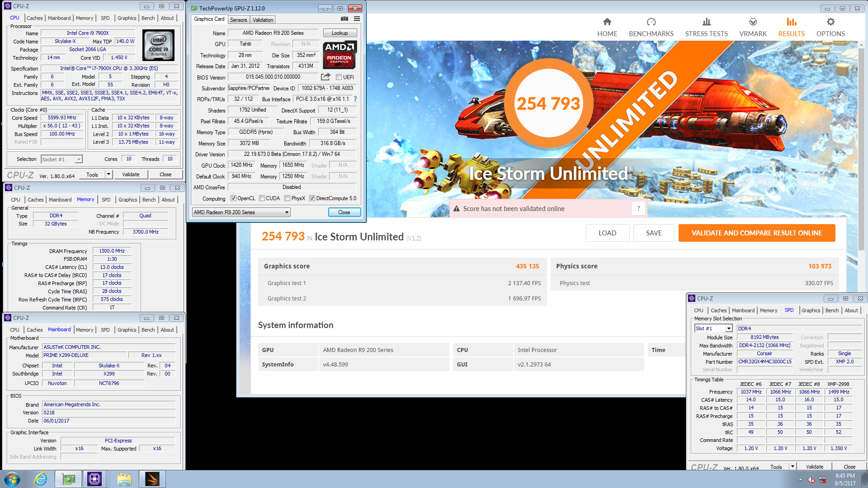Click the BIOS Version field in GPU-Z
Screen dimensions: 868x488
[273, 77]
